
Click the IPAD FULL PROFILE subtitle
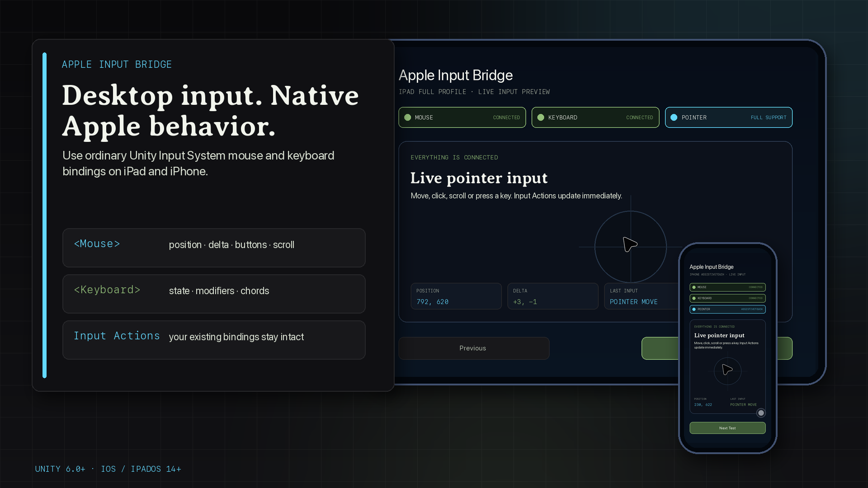click(474, 92)
